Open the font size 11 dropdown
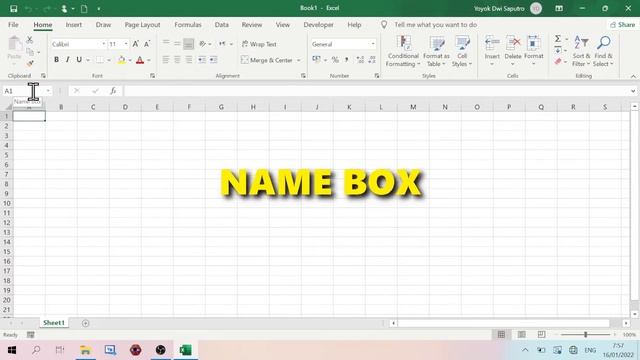This screenshot has height=360, width=640. pos(126,44)
